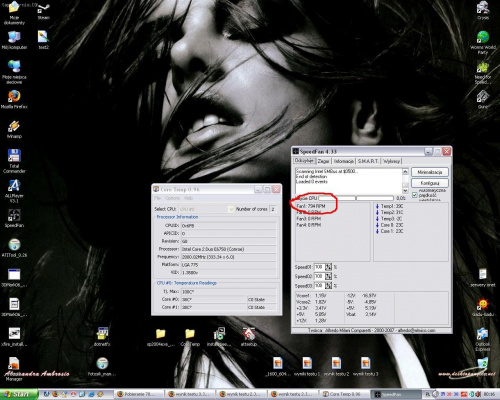The image size is (500, 400).
Task: Click the Speed03 value field in SpeedFan
Action: pyautogui.click(x=319, y=286)
